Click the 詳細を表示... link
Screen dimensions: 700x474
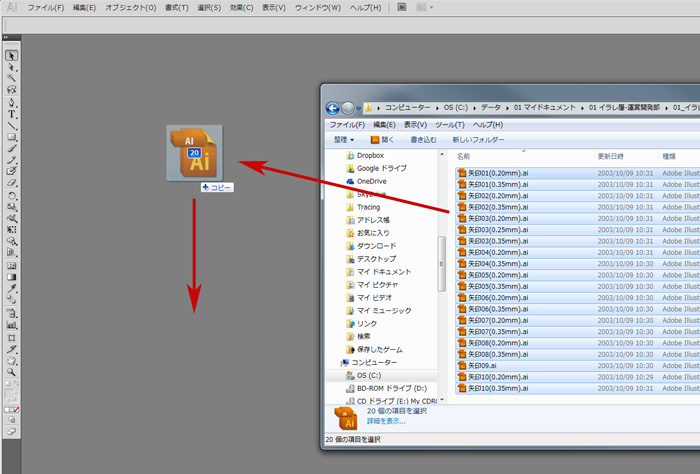coord(386,421)
